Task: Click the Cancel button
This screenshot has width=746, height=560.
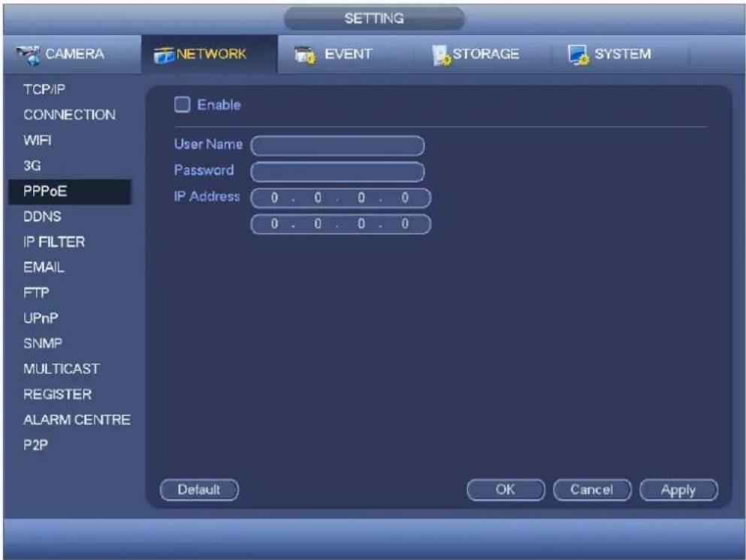Action: [x=592, y=489]
